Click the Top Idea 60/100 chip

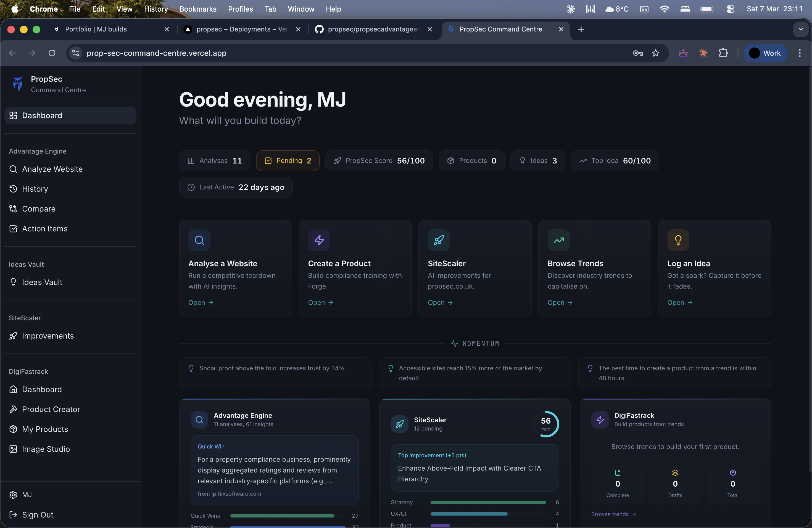615,161
